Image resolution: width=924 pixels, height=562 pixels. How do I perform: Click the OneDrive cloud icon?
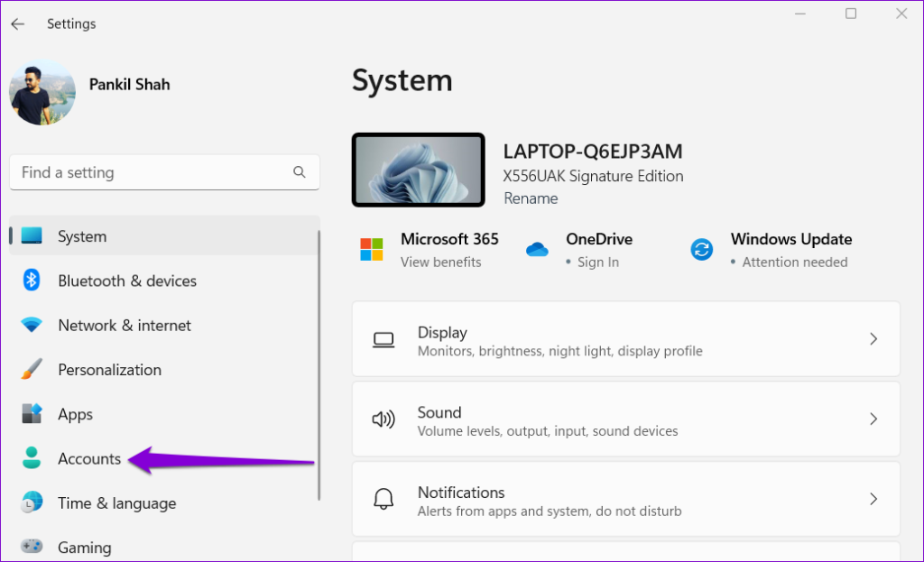[x=538, y=249]
